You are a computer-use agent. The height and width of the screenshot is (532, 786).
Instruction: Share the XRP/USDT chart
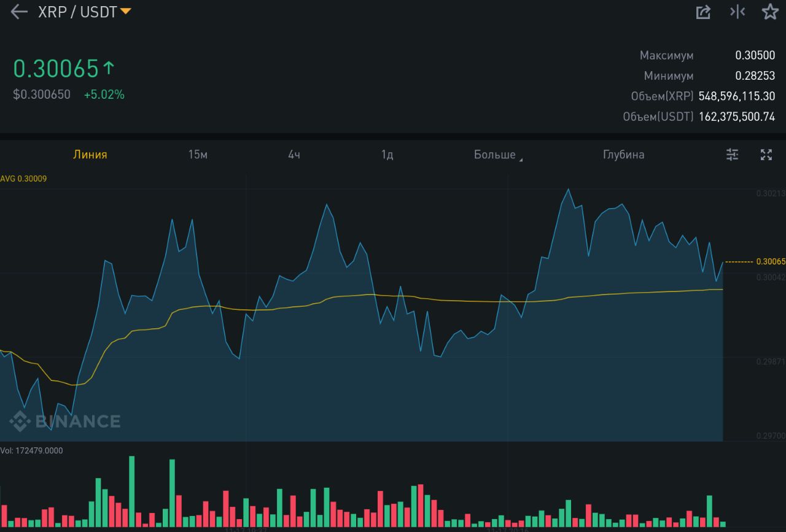703,12
